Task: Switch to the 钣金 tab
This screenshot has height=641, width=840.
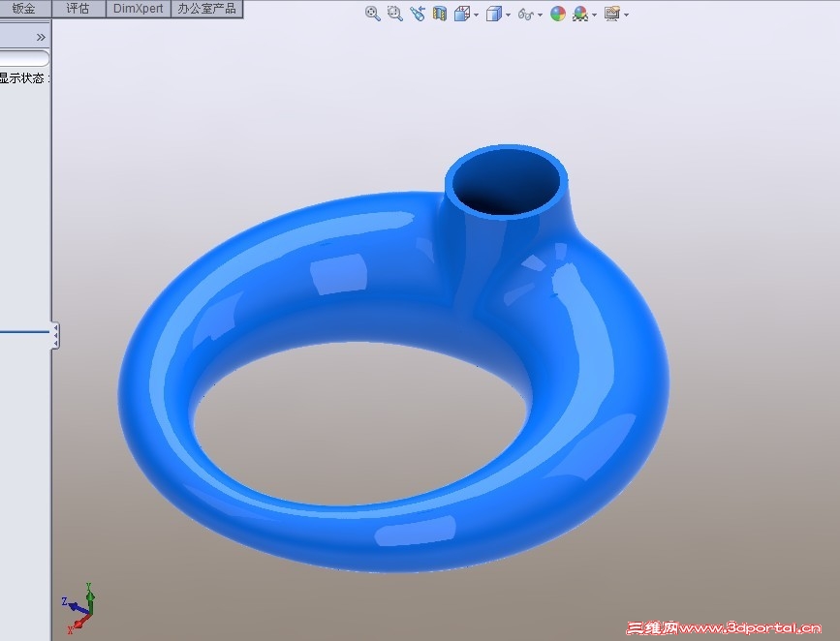Action: [24, 9]
